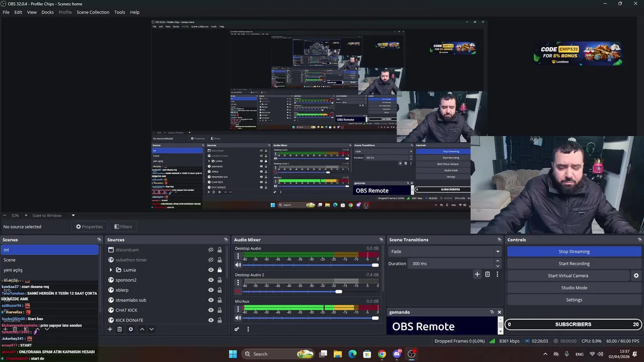Open Chrome from the taskbar

pos(382,354)
